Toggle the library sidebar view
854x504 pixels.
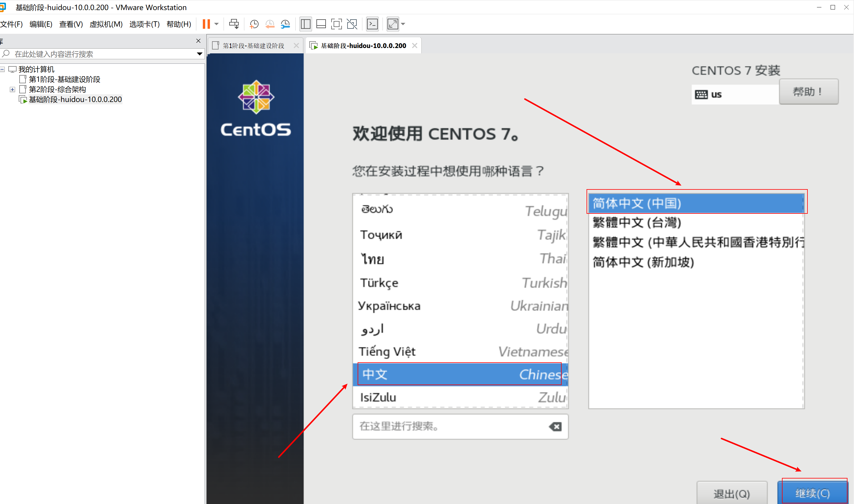(x=305, y=24)
